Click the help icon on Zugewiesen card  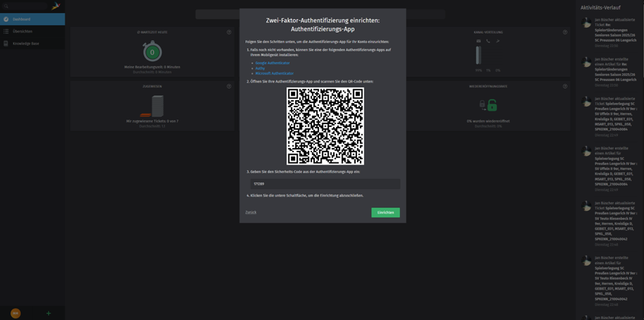(x=229, y=87)
